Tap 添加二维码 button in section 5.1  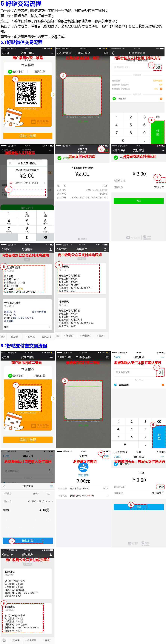28,136
